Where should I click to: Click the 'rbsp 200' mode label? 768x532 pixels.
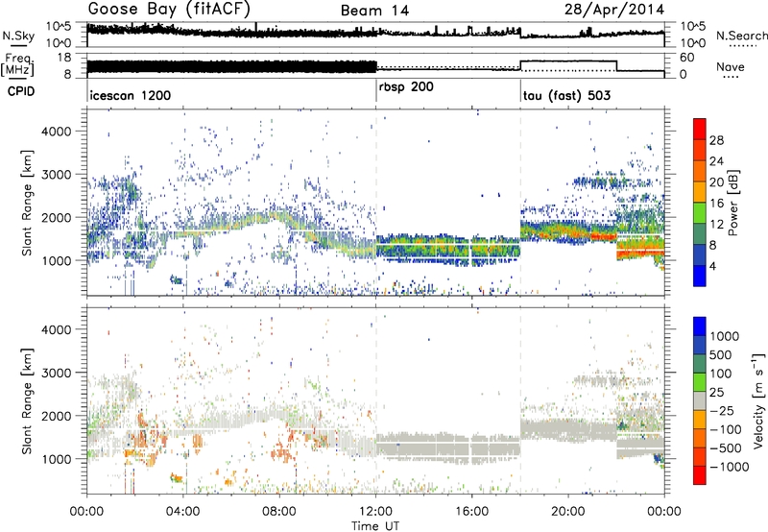pyautogui.click(x=406, y=87)
